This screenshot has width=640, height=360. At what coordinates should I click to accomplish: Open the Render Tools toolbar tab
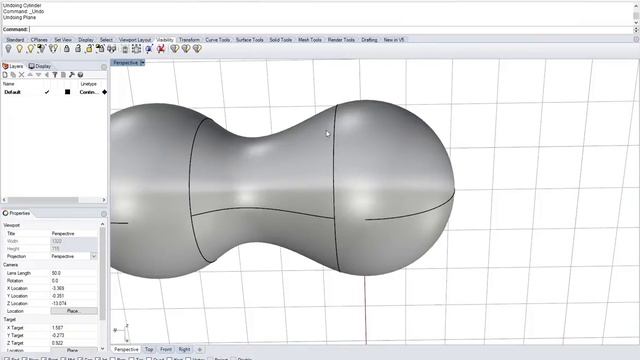(x=341, y=40)
